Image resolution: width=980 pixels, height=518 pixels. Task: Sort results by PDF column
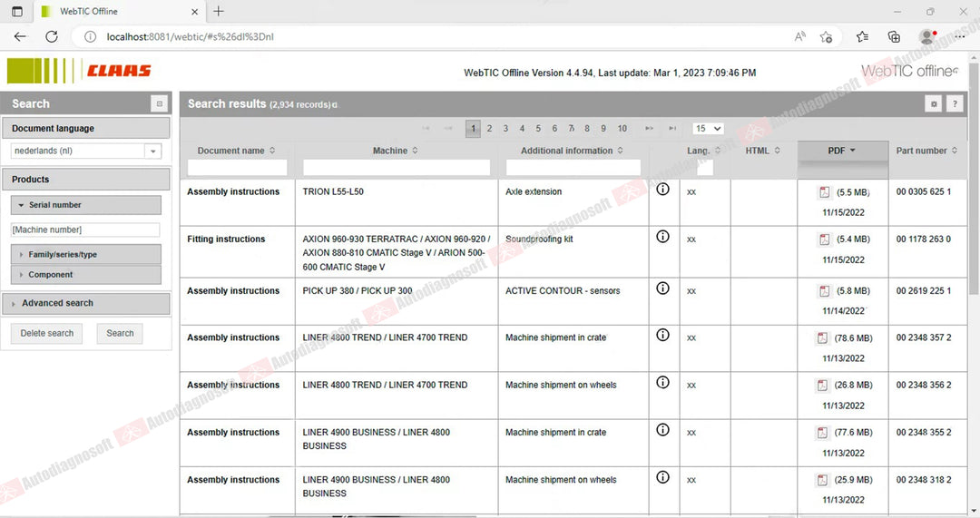click(842, 151)
